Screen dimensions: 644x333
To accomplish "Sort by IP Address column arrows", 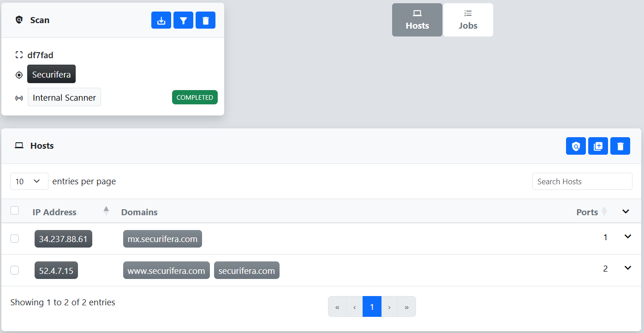I will pyautogui.click(x=106, y=212).
